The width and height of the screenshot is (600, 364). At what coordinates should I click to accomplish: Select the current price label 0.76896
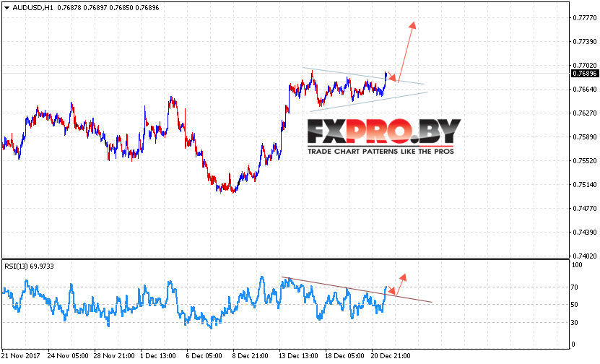pyautogui.click(x=584, y=73)
